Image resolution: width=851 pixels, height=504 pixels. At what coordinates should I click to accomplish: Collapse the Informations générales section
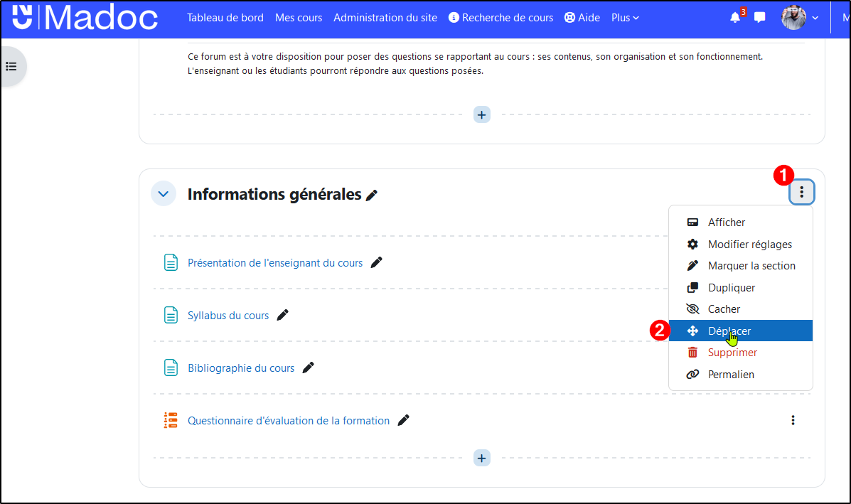(164, 193)
